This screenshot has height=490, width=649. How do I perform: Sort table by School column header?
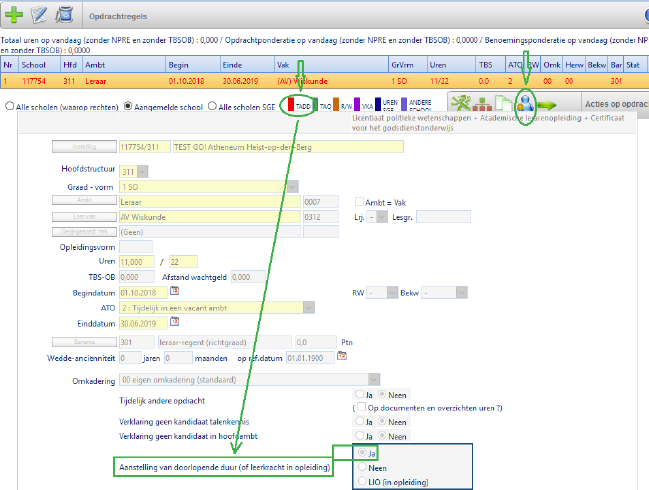coord(39,65)
